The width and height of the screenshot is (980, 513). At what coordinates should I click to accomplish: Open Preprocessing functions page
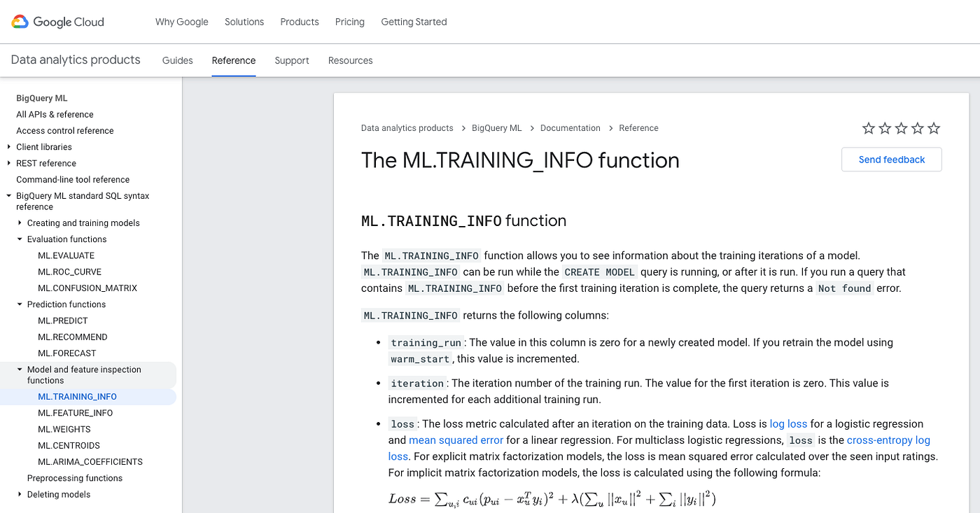tap(75, 479)
